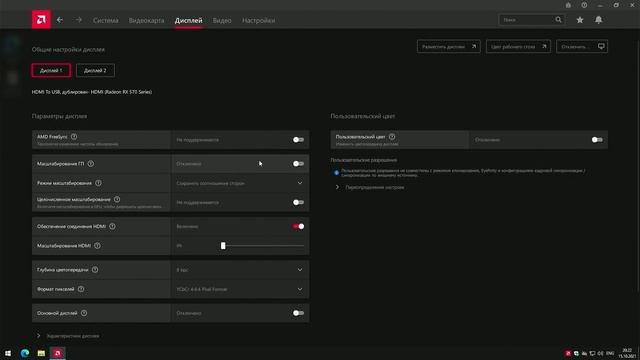
Task: Select the Дисплей tab
Action: 189,20
